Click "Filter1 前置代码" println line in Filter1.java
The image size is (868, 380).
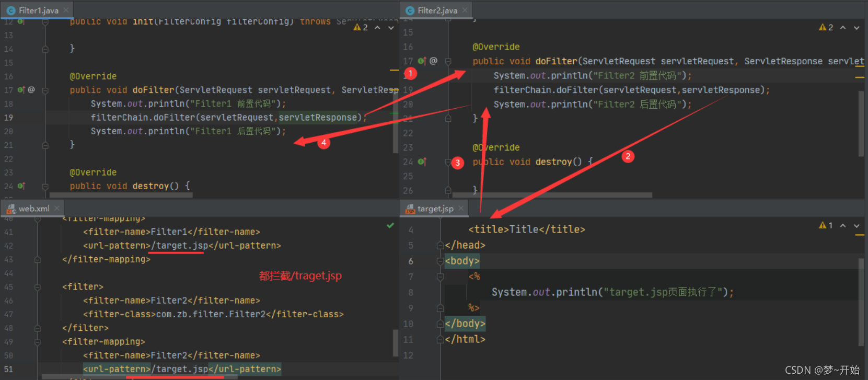(x=188, y=103)
